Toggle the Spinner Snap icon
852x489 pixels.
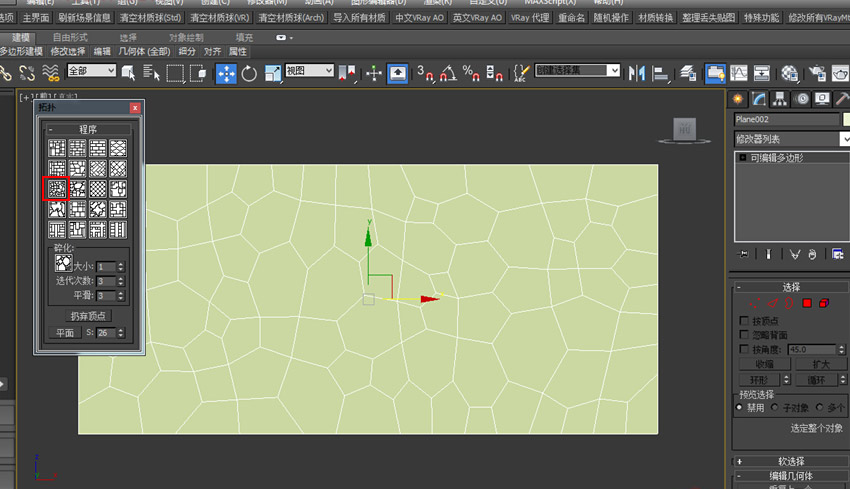tap(494, 73)
